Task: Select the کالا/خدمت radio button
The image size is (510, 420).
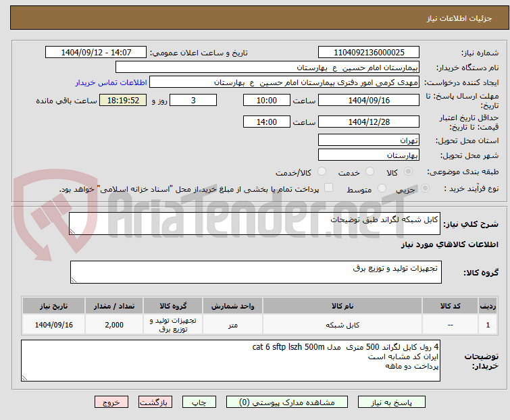Action: click(322, 172)
